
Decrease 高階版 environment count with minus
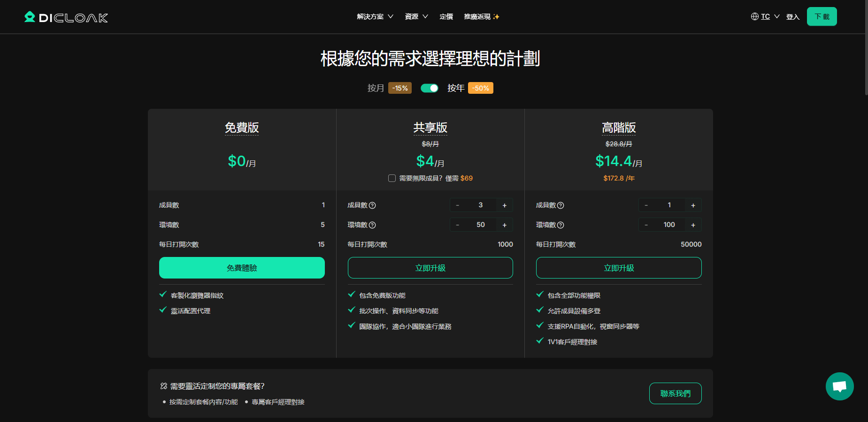(646, 225)
